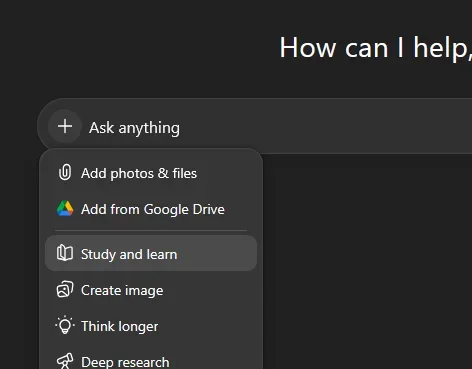The image size is (472, 369).
Task: Click the paperclip attachment icon
Action: (65, 173)
